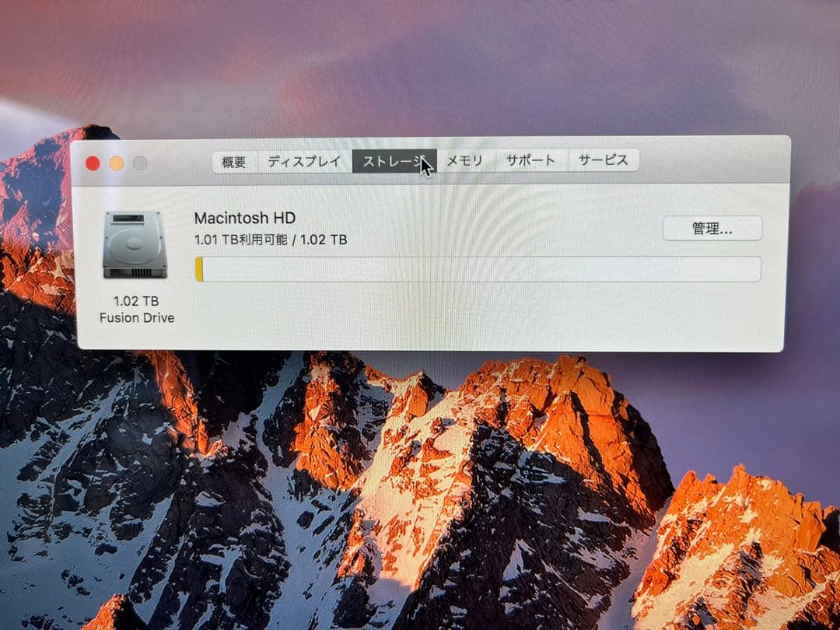840x630 pixels.
Task: Select the メモリ tab
Action: click(x=466, y=159)
